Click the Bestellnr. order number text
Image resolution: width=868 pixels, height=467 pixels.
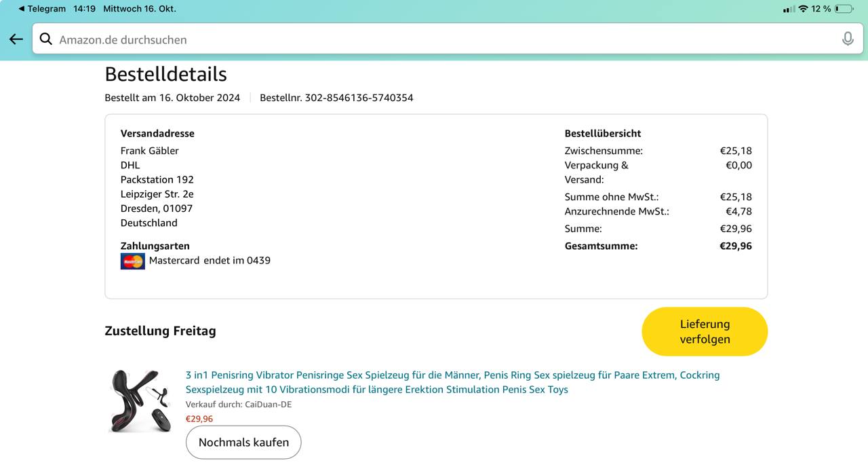click(336, 98)
